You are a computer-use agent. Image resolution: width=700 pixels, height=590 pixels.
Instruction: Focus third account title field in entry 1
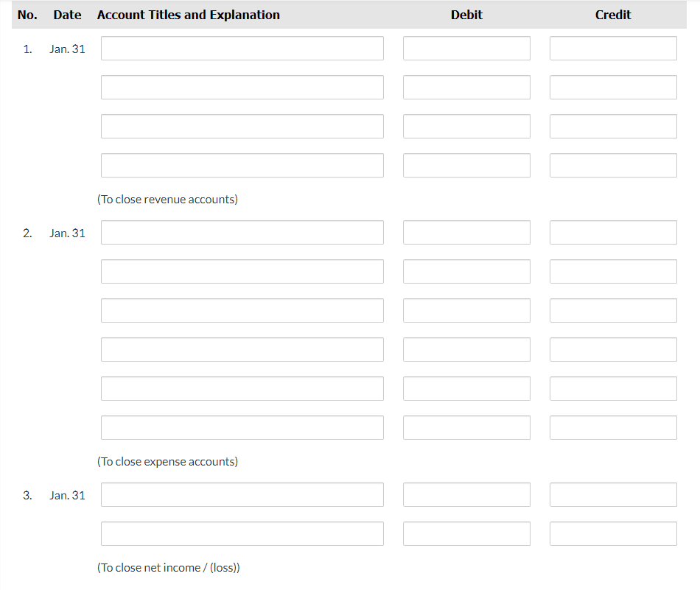[242, 126]
